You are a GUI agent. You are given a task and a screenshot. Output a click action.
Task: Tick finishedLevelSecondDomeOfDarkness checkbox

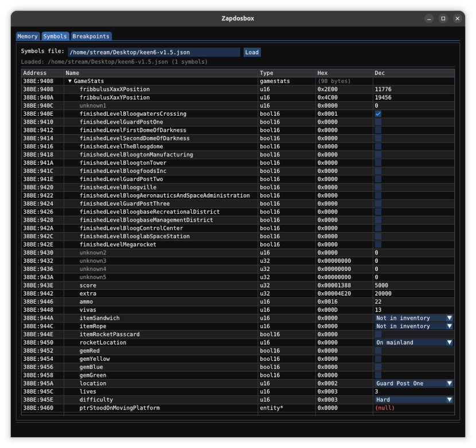click(378, 138)
